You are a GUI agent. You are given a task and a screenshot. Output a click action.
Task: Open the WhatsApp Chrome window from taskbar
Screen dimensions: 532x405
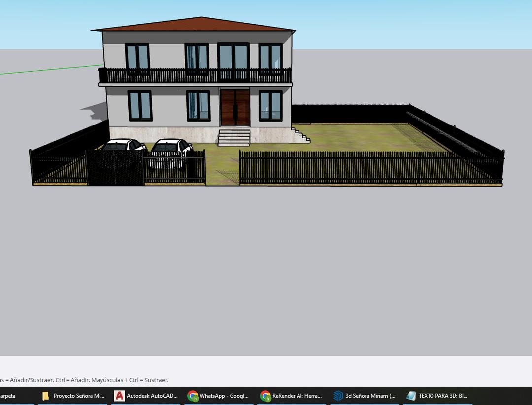tap(218, 396)
